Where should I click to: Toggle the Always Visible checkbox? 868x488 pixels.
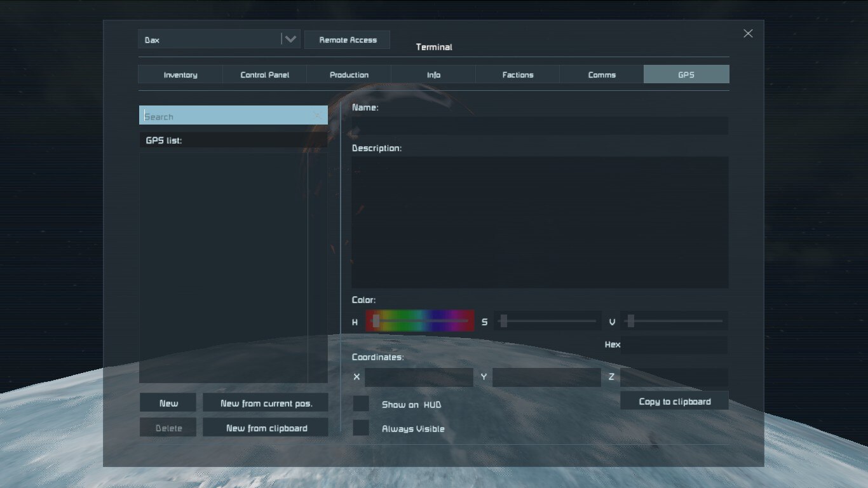click(x=361, y=428)
